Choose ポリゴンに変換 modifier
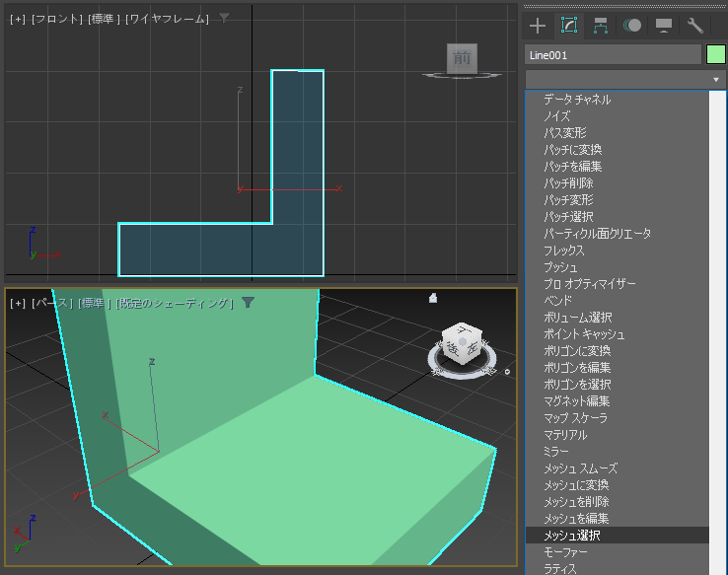The image size is (728, 575). [x=618, y=350]
